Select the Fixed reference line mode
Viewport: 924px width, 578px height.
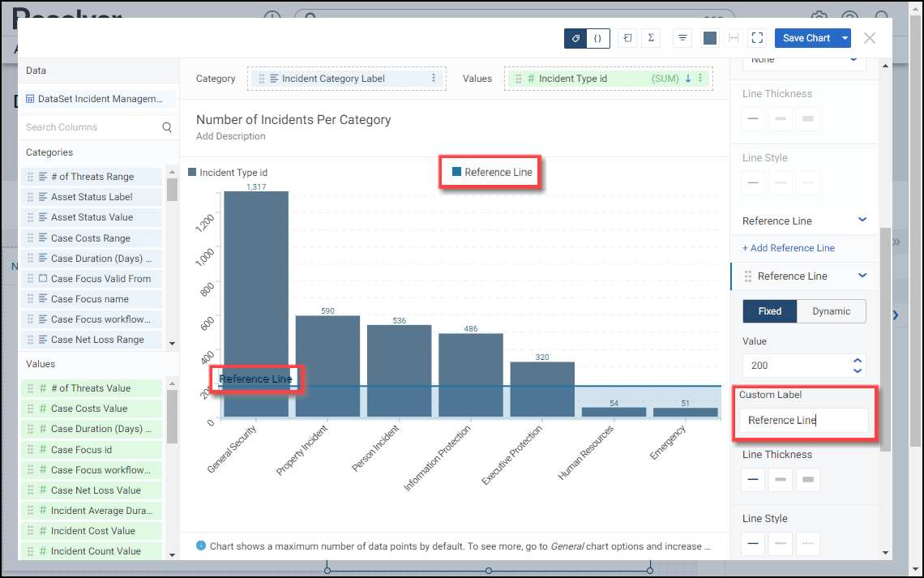tap(770, 311)
